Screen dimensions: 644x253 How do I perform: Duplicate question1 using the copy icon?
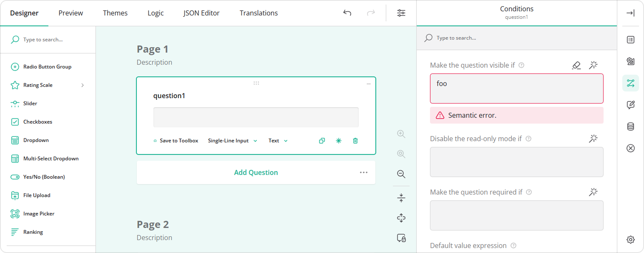(322, 141)
